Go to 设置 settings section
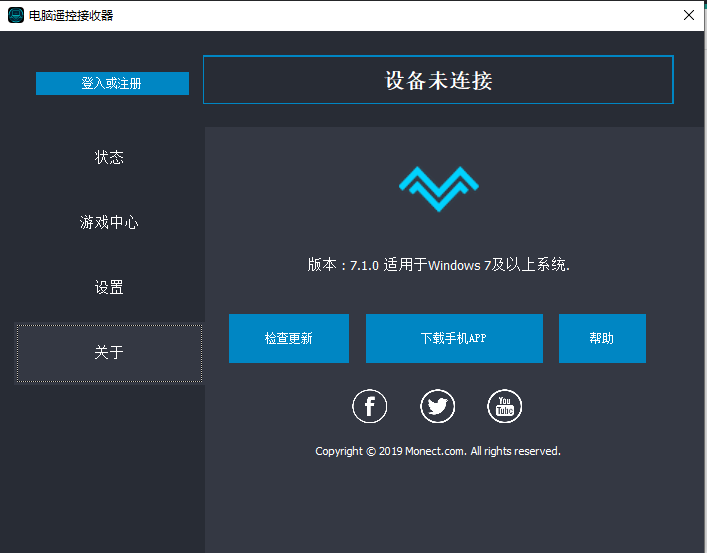Screen dimensions: 707x553 109,287
